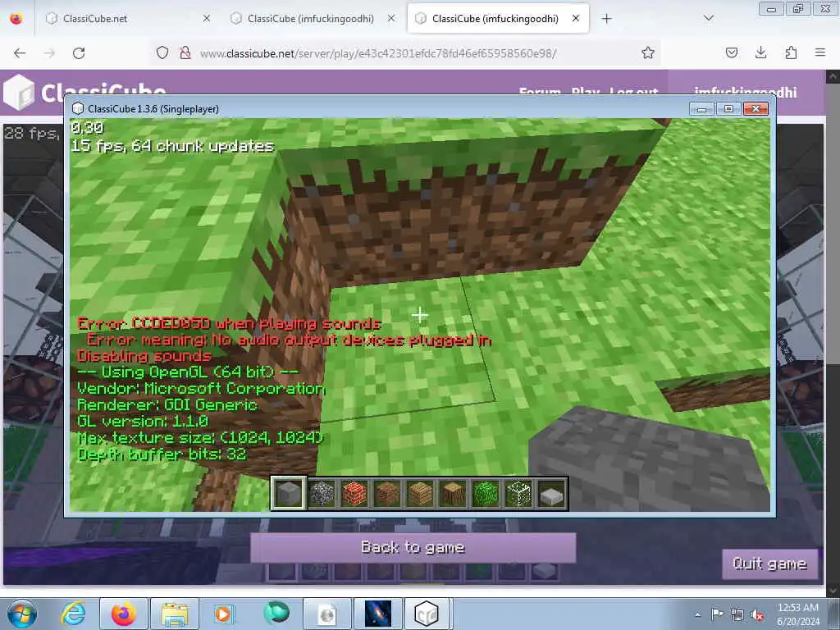This screenshot has width=840, height=630.
Task: Launch Internet Explorer from taskbar
Action: coord(73,614)
